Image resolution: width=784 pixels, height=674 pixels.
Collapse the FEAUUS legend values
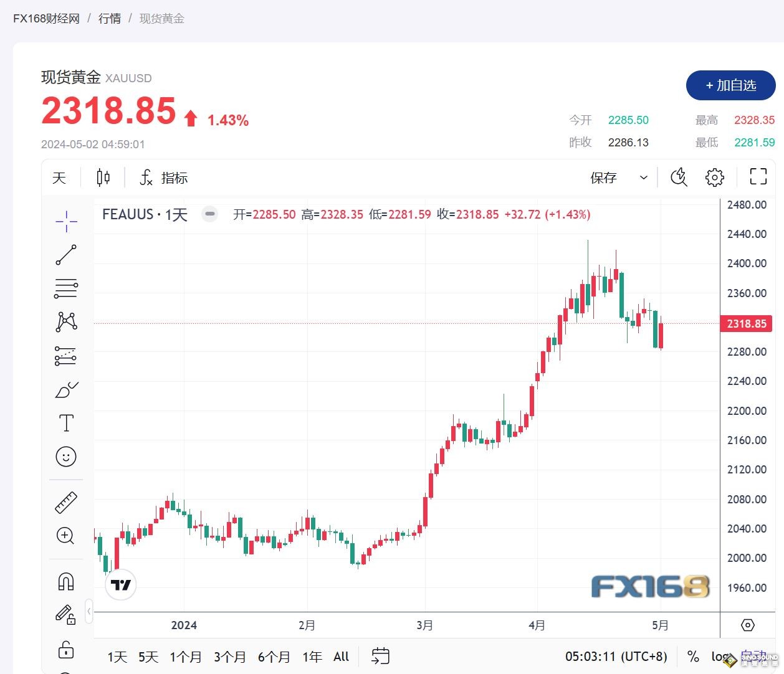click(210, 214)
